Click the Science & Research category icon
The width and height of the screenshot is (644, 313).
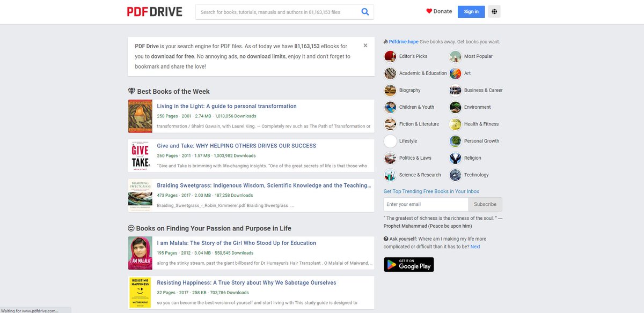(x=390, y=175)
